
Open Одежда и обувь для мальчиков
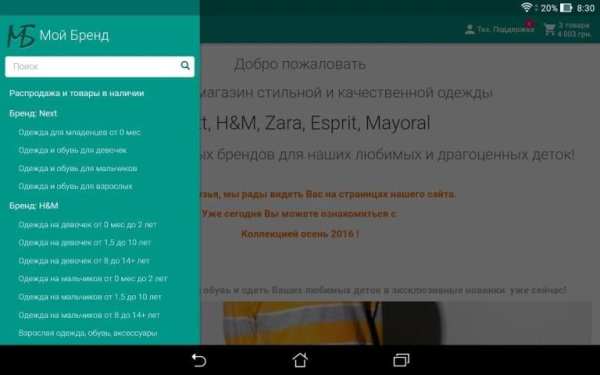coord(78,168)
